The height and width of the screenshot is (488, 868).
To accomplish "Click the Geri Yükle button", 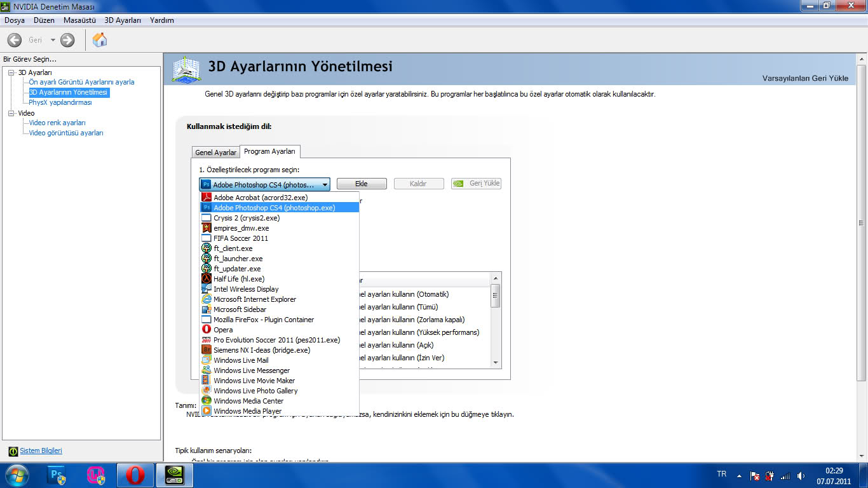I will click(476, 184).
